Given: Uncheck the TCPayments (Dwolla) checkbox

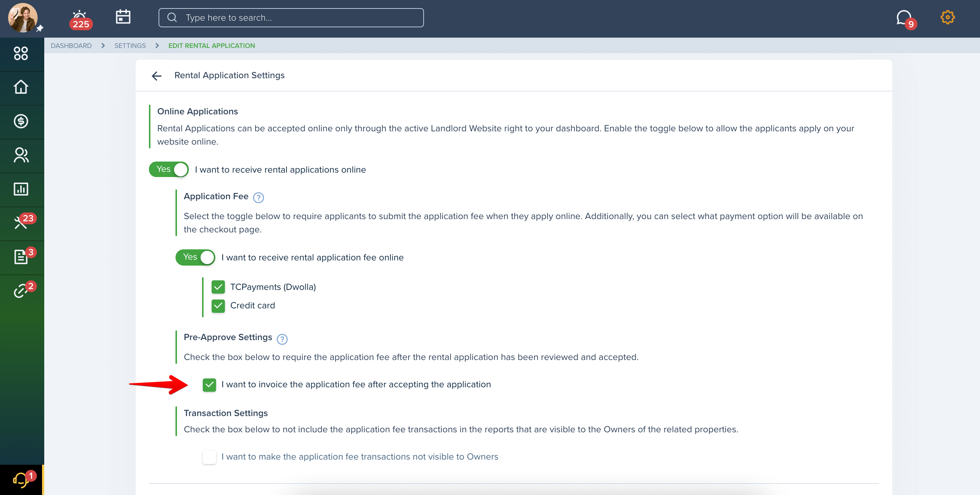Looking at the screenshot, I should [218, 287].
